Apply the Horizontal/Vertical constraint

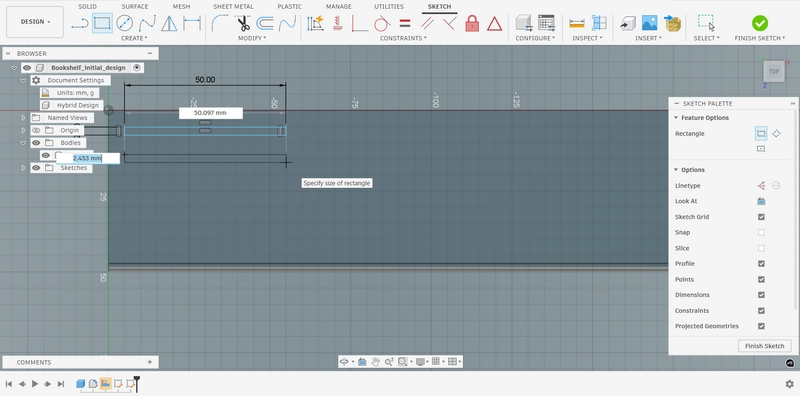(x=337, y=23)
